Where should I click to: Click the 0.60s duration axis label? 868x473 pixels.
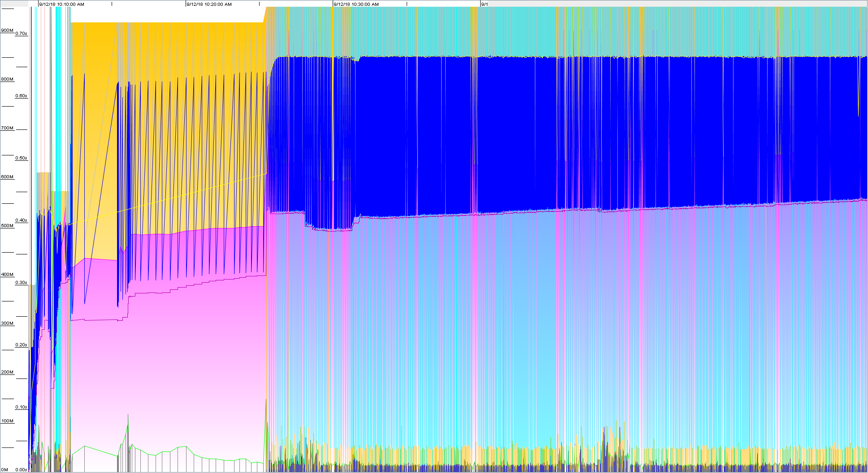[x=21, y=96]
